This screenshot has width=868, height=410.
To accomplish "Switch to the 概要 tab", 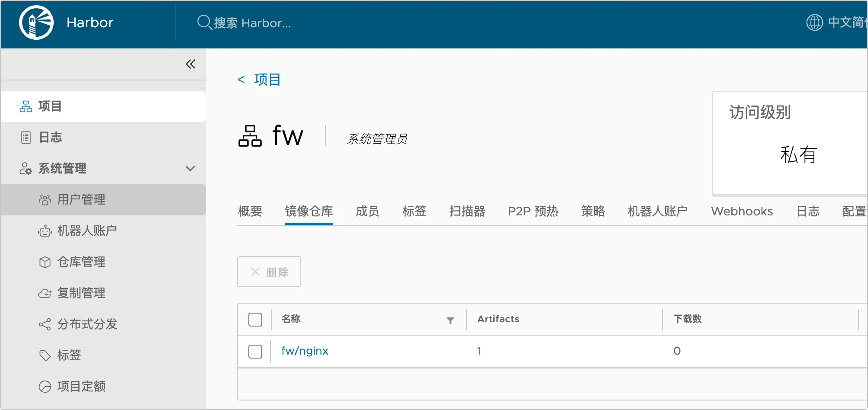I will click(x=250, y=211).
